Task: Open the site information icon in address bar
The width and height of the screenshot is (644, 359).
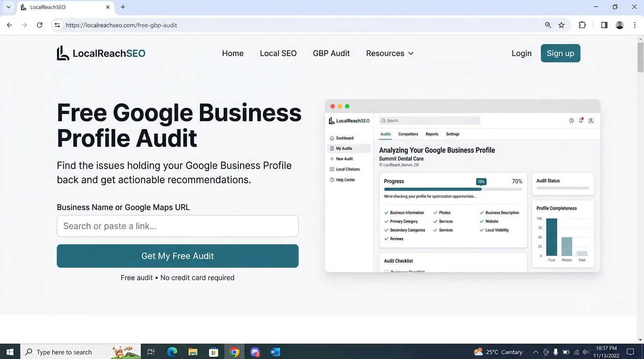Action: coord(57,25)
